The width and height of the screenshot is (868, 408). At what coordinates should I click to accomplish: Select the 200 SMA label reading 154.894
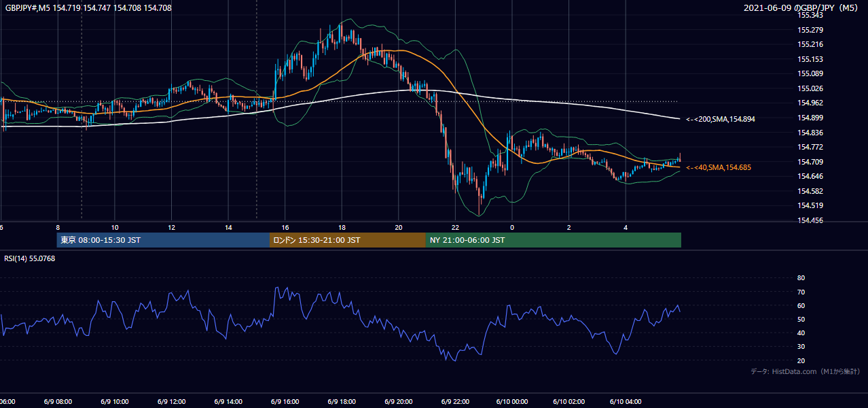pyautogui.click(x=721, y=119)
